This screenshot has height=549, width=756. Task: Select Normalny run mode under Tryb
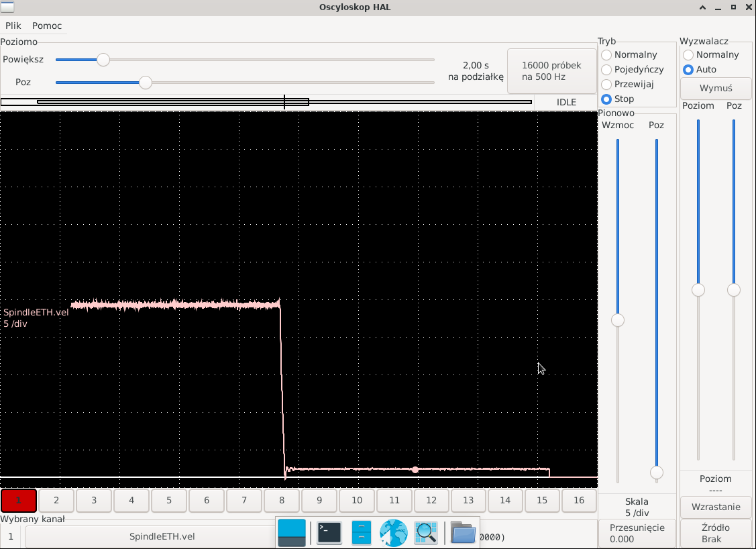[629, 54]
